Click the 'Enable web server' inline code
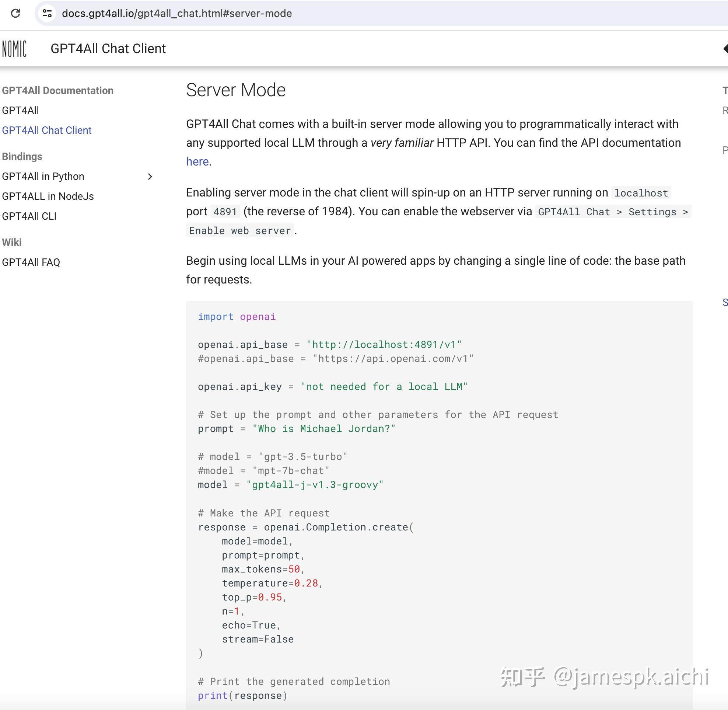The height and width of the screenshot is (710, 728). tap(240, 230)
